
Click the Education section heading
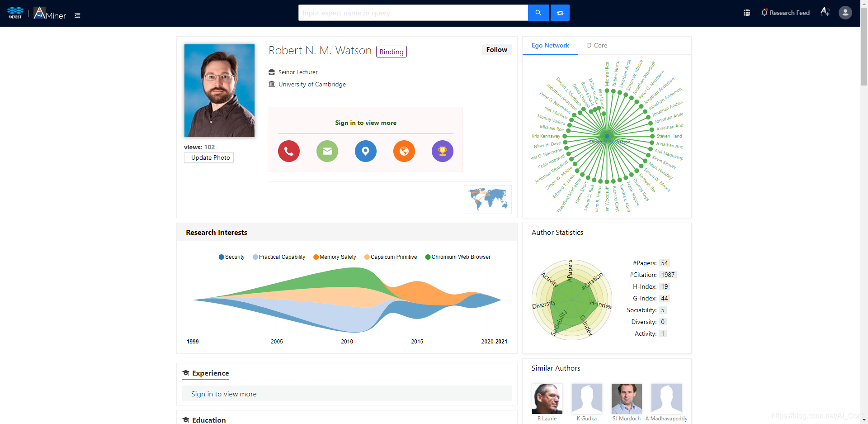click(x=209, y=420)
